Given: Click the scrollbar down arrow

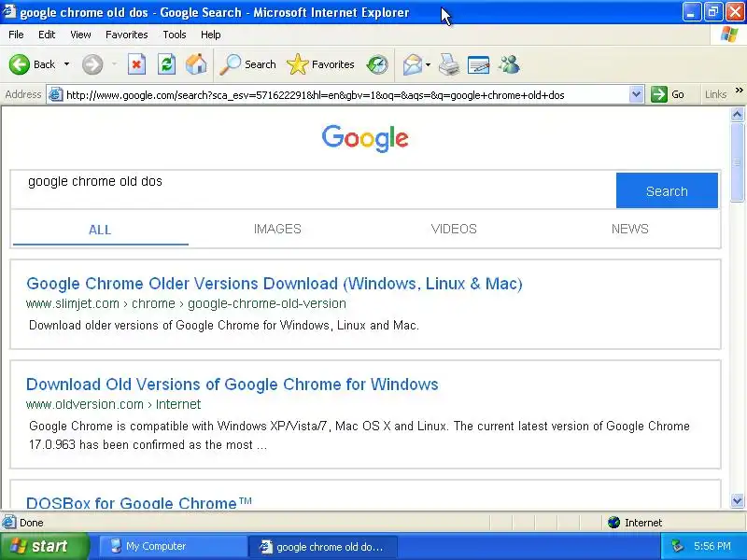Looking at the screenshot, I should pyautogui.click(x=737, y=500).
